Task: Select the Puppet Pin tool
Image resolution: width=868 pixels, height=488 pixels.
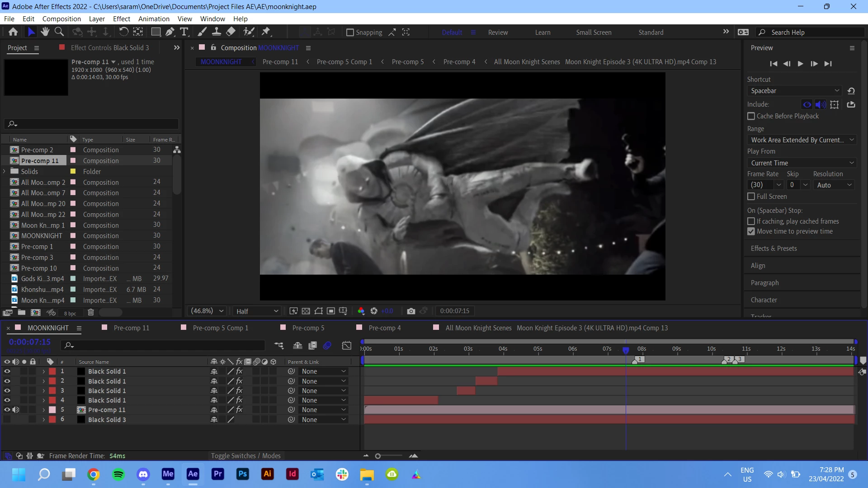Action: 266,32
